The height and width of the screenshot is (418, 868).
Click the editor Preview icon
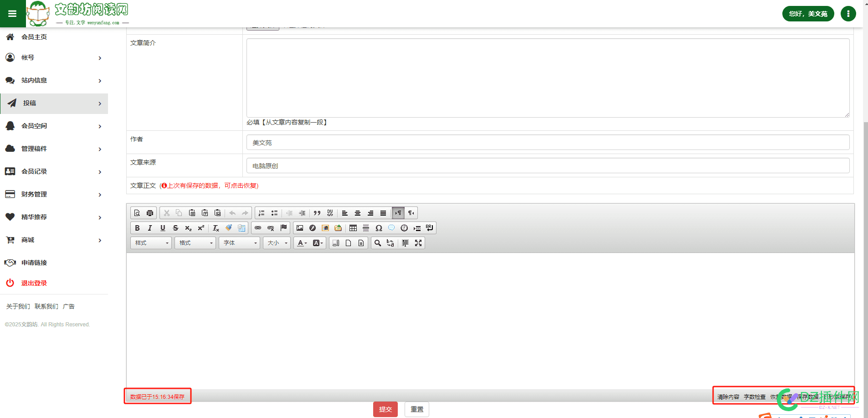137,213
